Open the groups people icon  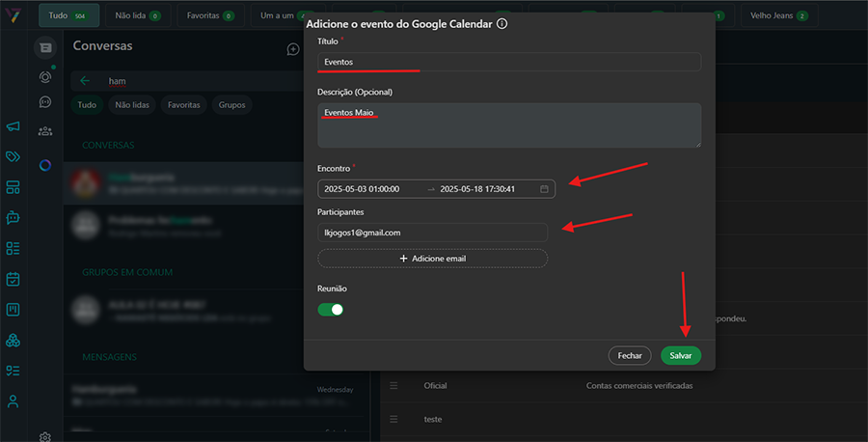pos(45,131)
